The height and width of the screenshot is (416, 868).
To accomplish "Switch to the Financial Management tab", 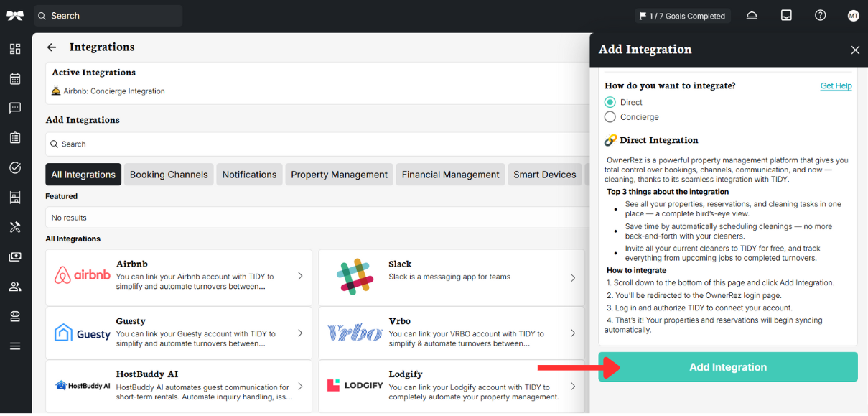I will tap(450, 175).
